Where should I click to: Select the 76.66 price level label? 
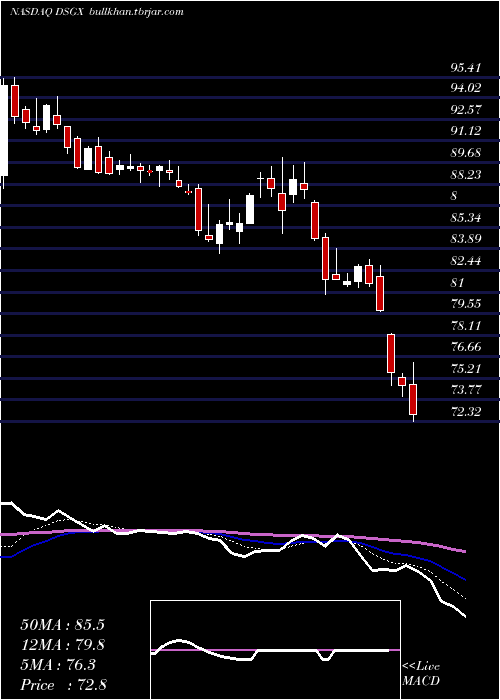[x=466, y=347]
